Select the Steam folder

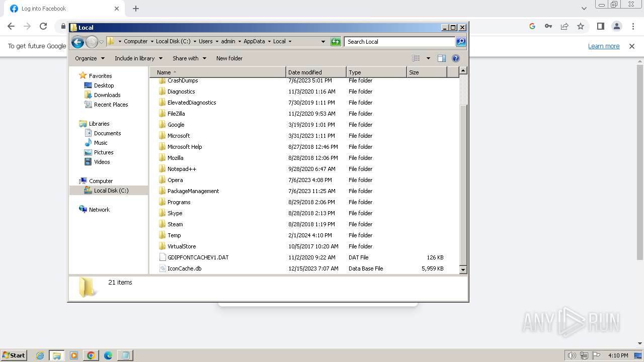tap(175, 224)
